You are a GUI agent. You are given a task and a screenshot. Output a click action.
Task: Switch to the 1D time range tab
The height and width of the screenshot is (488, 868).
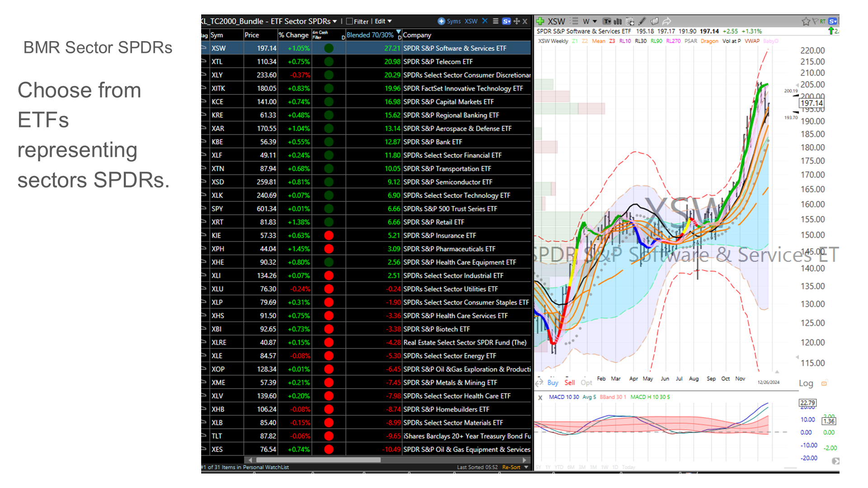[615, 467]
